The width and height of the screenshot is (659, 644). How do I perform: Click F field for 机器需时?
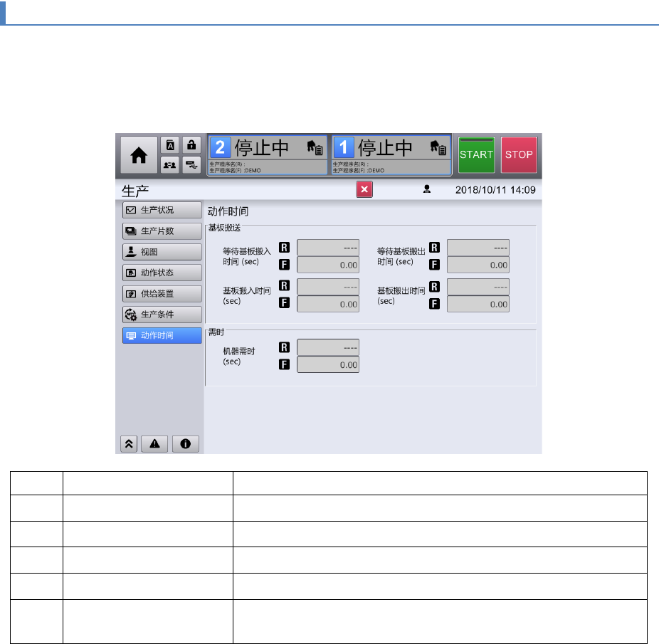click(328, 364)
